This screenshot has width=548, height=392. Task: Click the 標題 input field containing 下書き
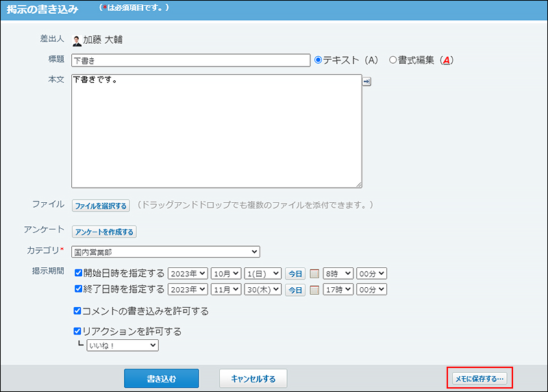(191, 60)
